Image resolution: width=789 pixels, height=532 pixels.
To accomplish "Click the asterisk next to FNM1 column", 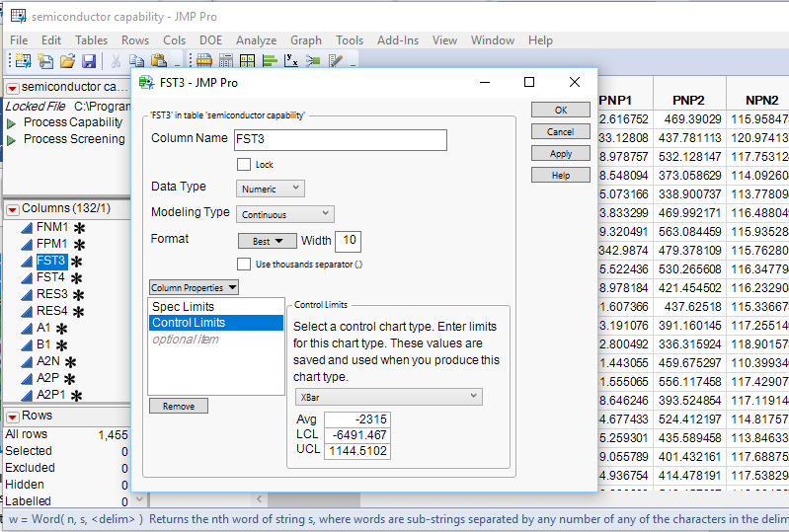I will tap(79, 228).
